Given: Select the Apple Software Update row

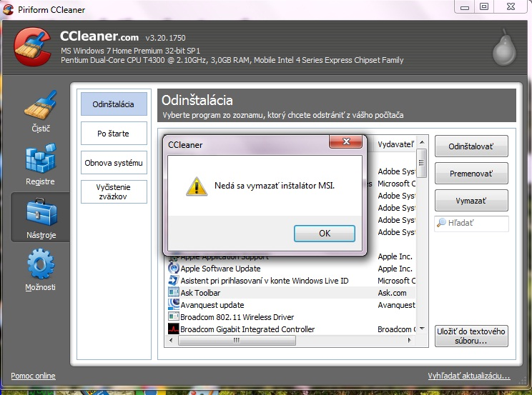Looking at the screenshot, I should (x=292, y=269).
